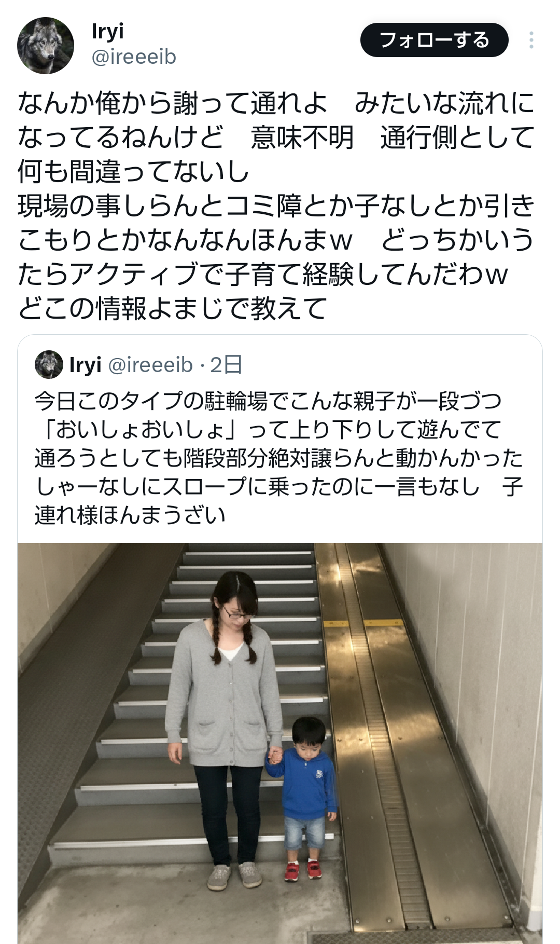Select quoted text line 「おいしょおいしょ」

[x=140, y=430]
